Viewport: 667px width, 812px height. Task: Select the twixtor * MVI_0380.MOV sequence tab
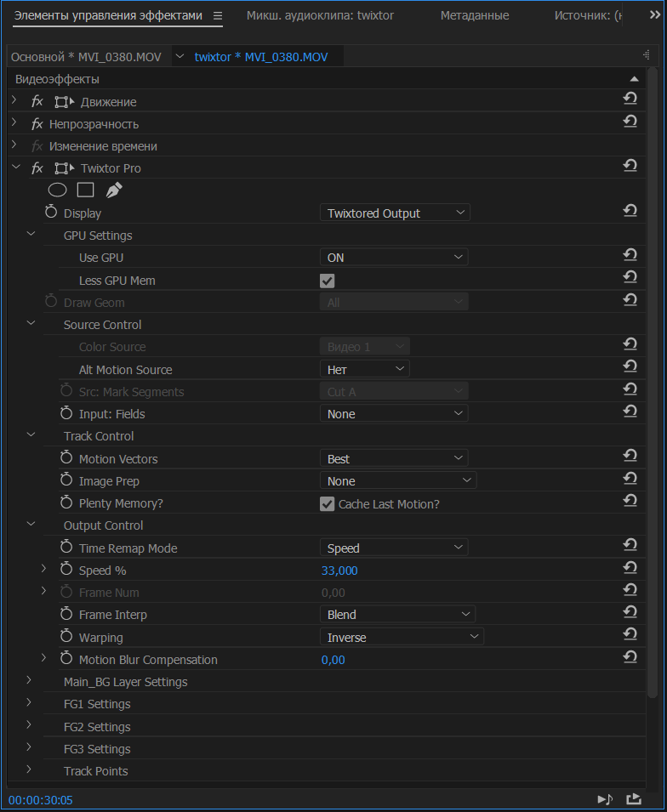tap(261, 57)
